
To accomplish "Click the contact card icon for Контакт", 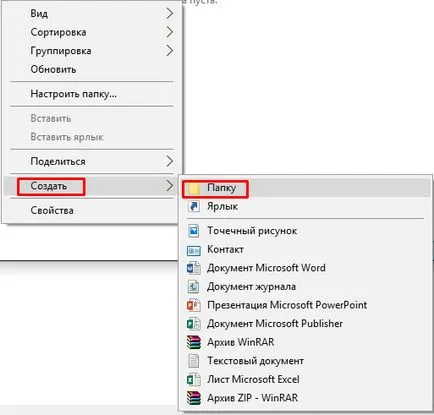I will click(194, 250).
